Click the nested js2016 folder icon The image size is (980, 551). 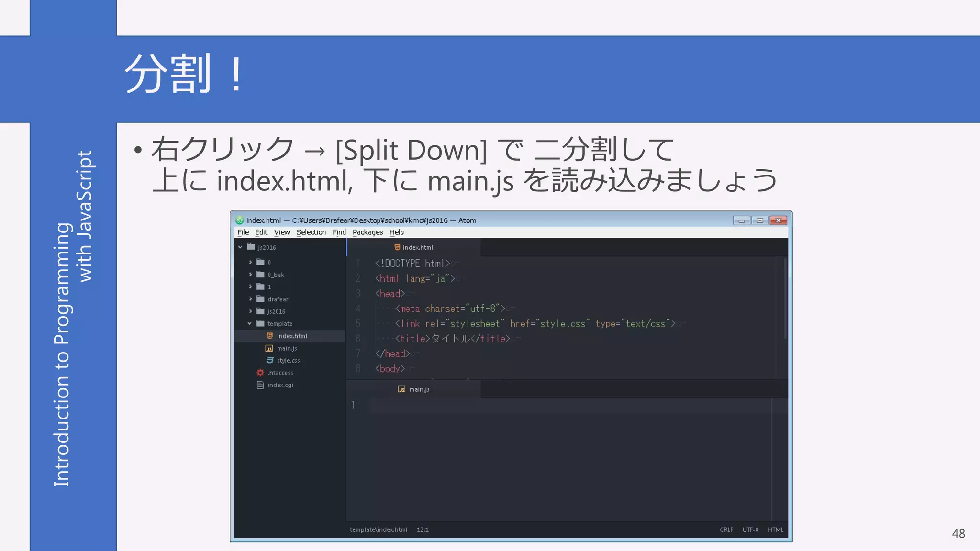(x=260, y=311)
